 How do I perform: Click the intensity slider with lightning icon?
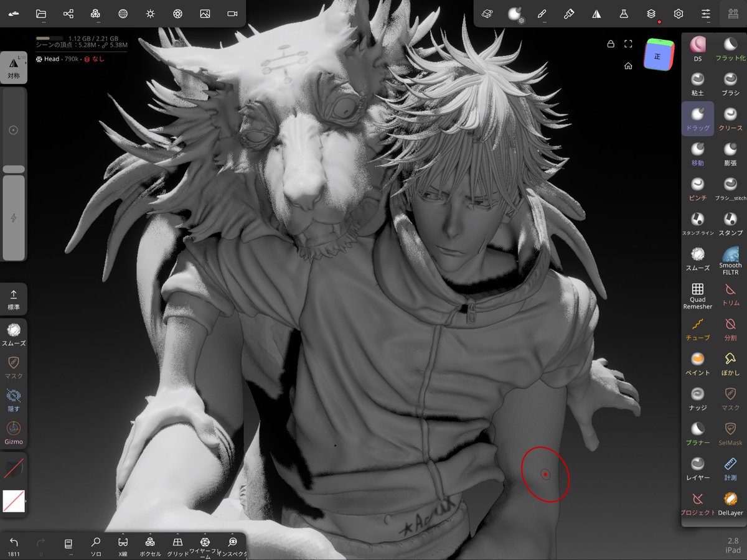(x=14, y=218)
